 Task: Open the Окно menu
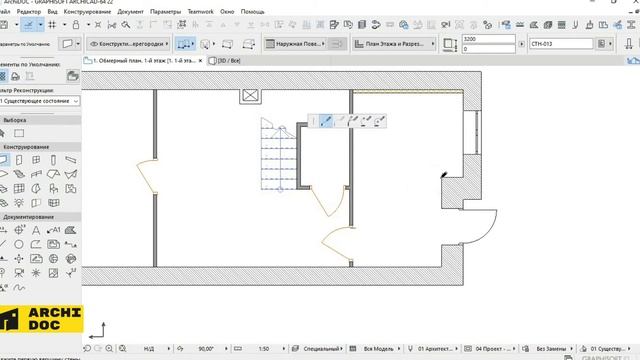point(227,11)
